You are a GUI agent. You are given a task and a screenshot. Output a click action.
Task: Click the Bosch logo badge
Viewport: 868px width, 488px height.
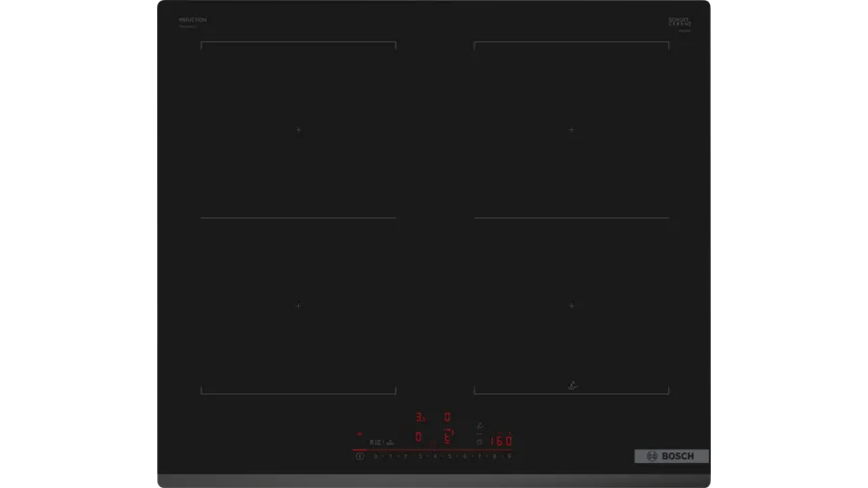click(671, 456)
